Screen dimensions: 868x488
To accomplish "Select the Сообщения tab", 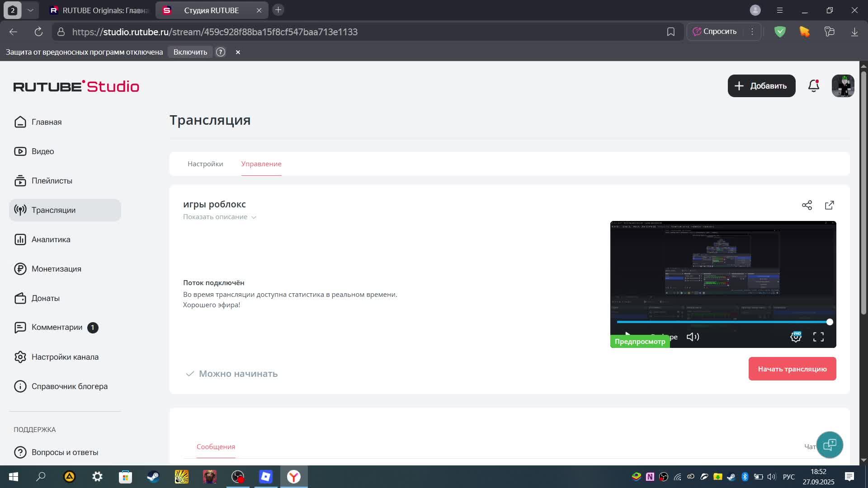I will [x=216, y=446].
